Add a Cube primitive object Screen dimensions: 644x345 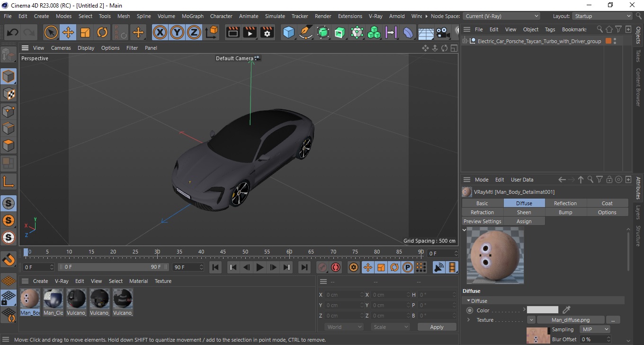(288, 32)
